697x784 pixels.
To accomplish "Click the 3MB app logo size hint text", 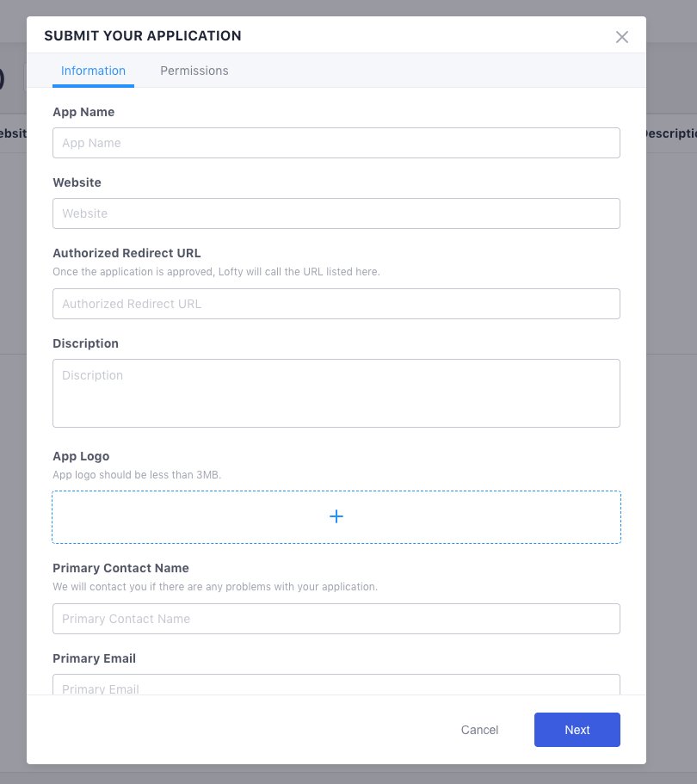I will pyautogui.click(x=137, y=474).
